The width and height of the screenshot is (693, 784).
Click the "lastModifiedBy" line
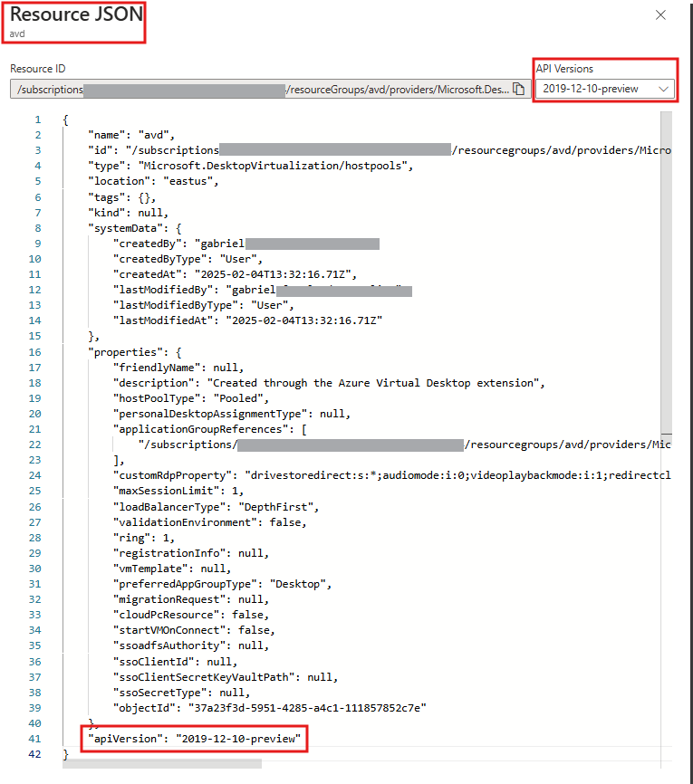[x=263, y=290]
